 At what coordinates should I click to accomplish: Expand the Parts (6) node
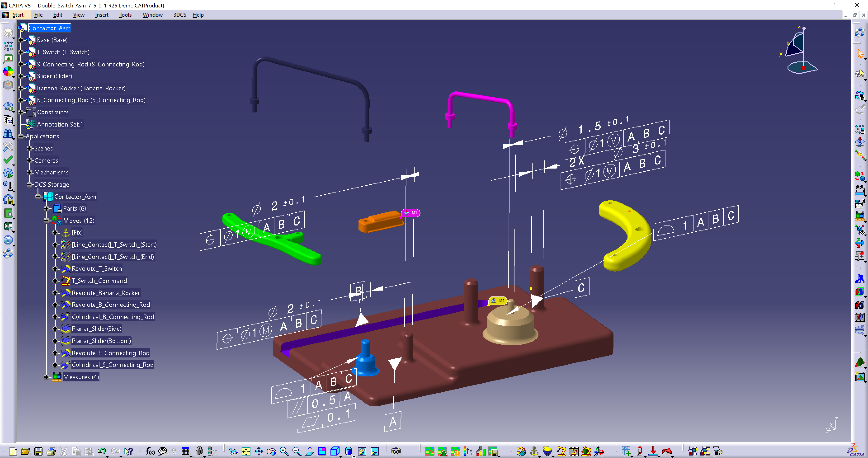[47, 209]
